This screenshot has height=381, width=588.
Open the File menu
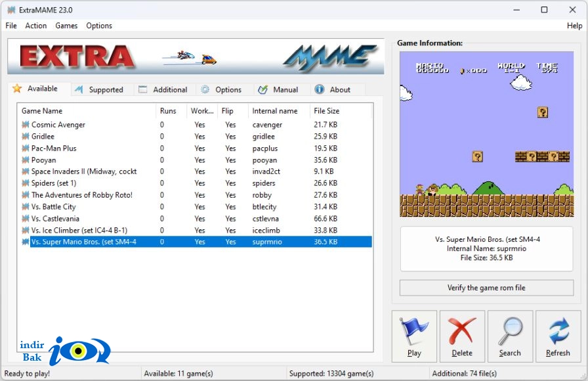11,26
